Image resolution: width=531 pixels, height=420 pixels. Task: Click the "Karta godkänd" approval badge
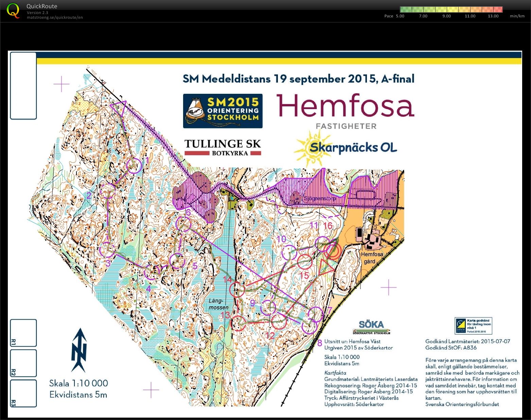coord(473,326)
